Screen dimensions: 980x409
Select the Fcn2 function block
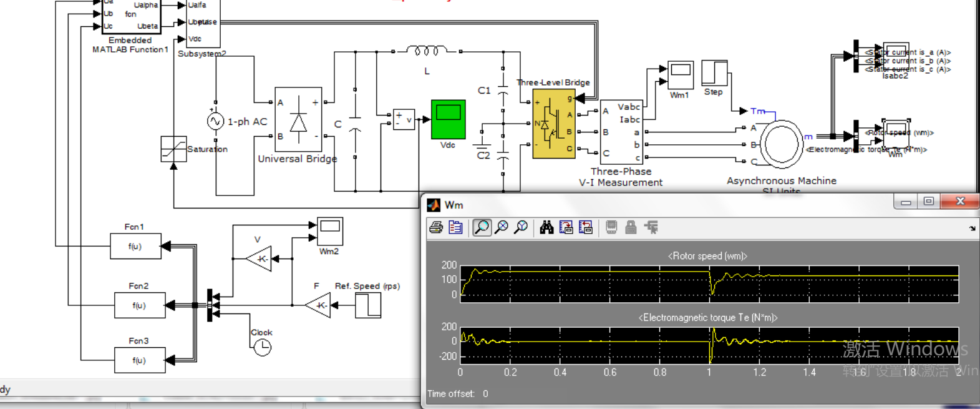140,305
